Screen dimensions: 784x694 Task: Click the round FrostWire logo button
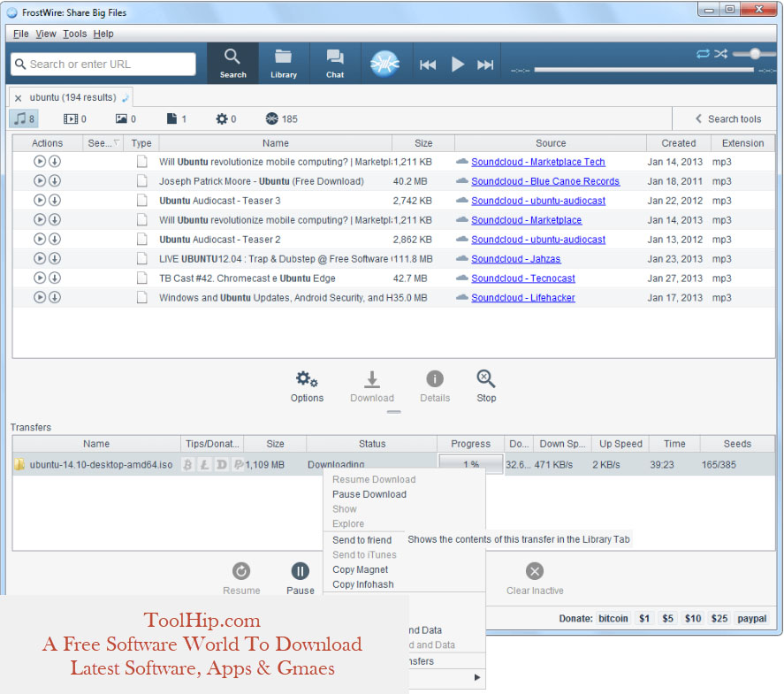384,64
